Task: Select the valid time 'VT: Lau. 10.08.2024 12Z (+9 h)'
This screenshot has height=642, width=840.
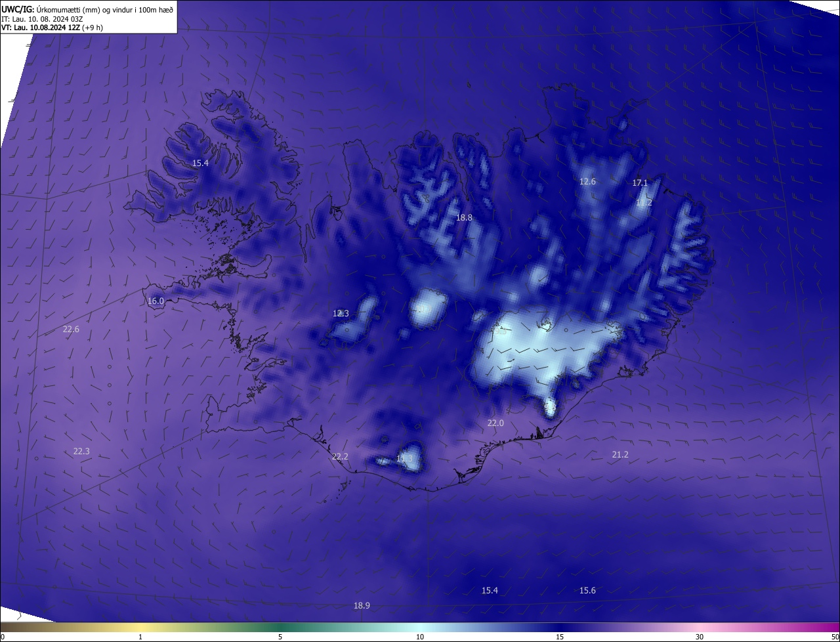Action: pyautogui.click(x=52, y=28)
